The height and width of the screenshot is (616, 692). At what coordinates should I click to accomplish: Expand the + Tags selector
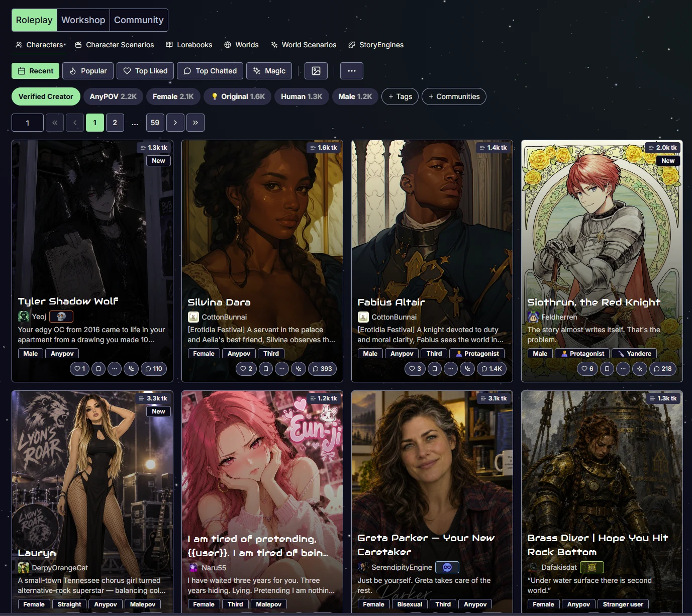[x=400, y=96]
